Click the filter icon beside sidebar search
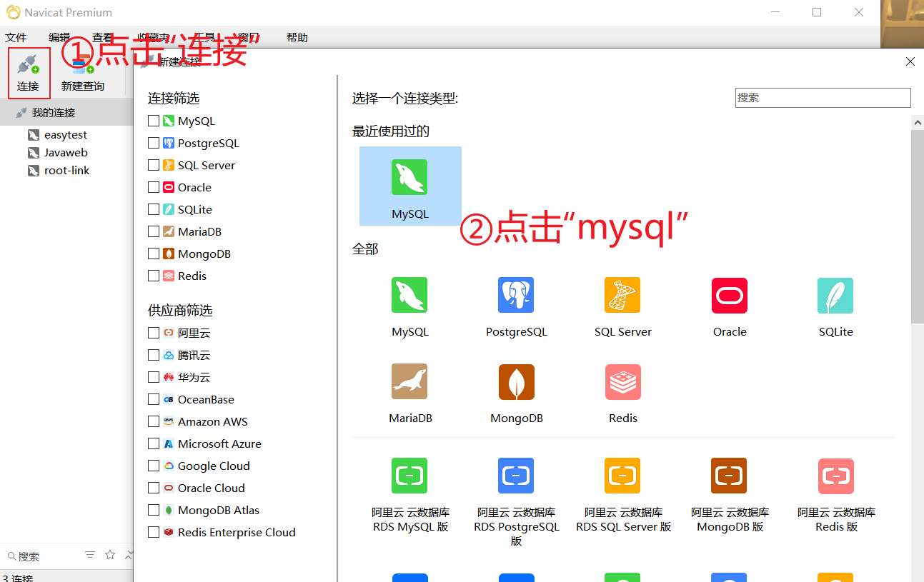 tap(90, 555)
